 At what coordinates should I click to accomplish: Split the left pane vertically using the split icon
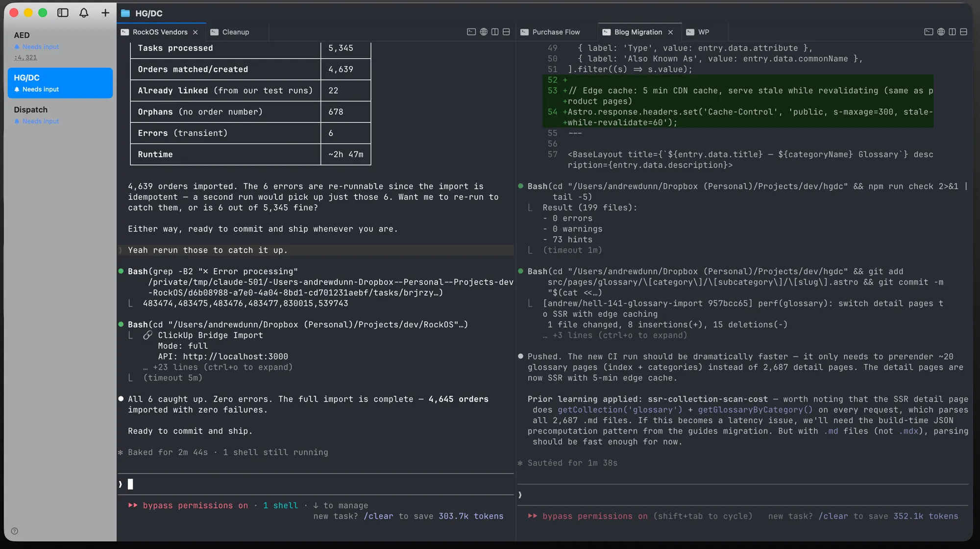[495, 31]
